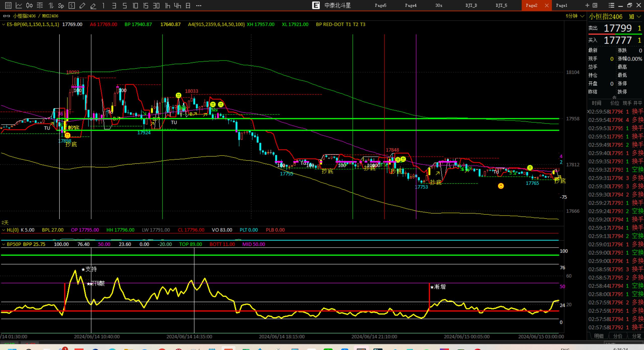Click the 17753 low price label
The width and height of the screenshot is (644, 350).
click(421, 187)
